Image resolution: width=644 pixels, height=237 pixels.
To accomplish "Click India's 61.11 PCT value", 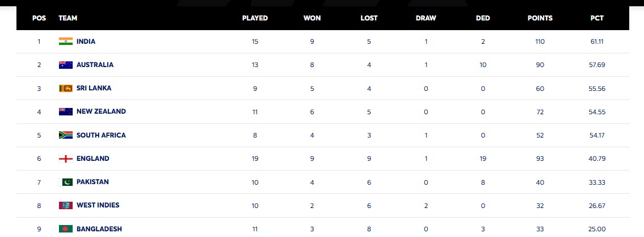I will click(x=597, y=41).
